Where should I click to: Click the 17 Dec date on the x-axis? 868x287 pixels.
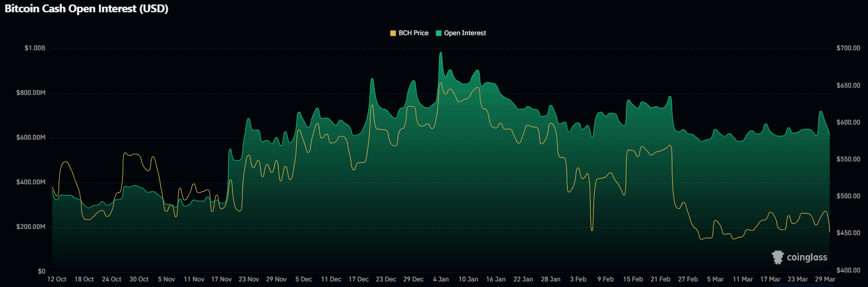[x=359, y=279]
